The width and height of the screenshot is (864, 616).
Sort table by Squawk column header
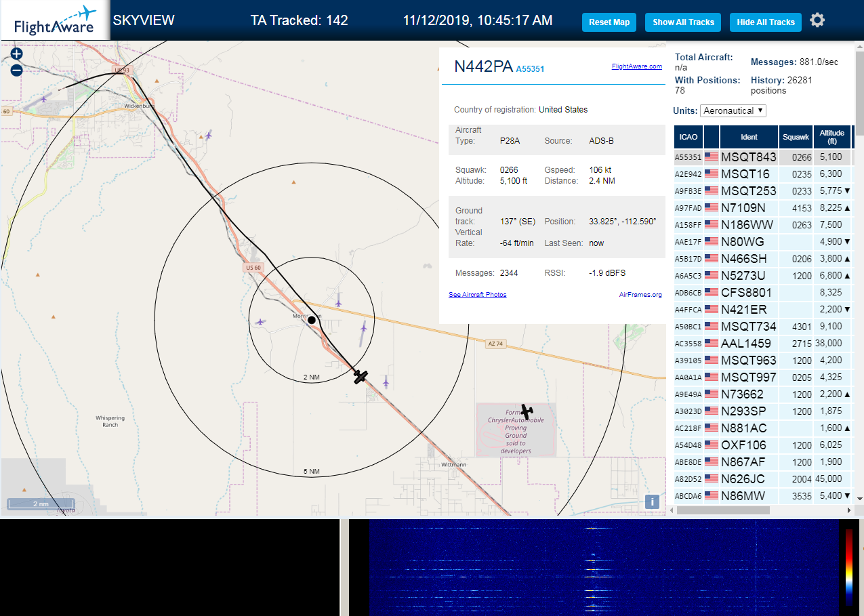point(796,137)
